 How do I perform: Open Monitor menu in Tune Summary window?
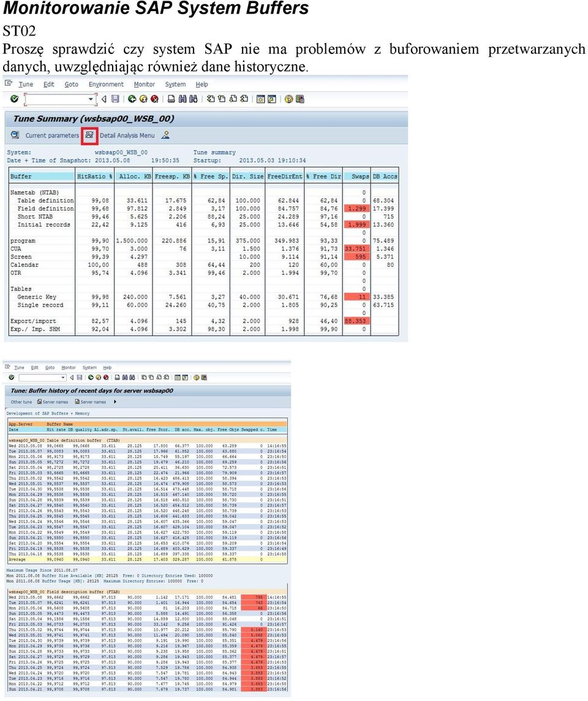click(x=145, y=84)
